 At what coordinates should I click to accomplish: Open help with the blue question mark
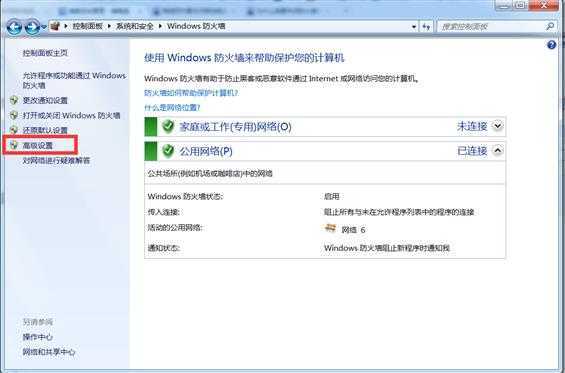click(551, 45)
